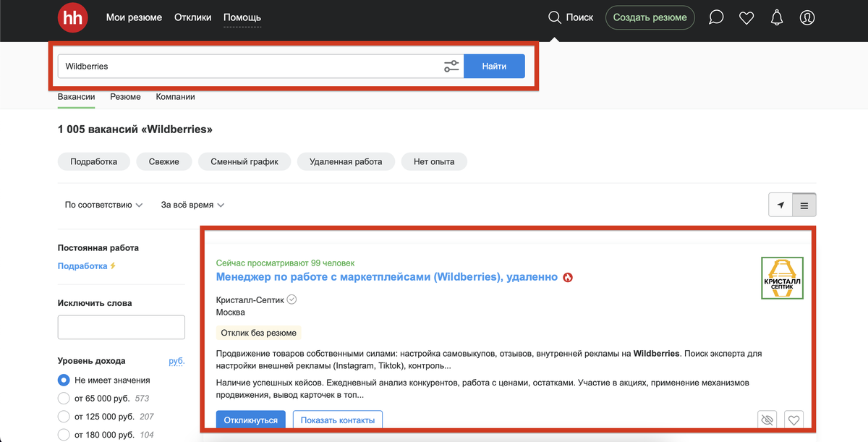Click 'Создать резюме' button

650,17
